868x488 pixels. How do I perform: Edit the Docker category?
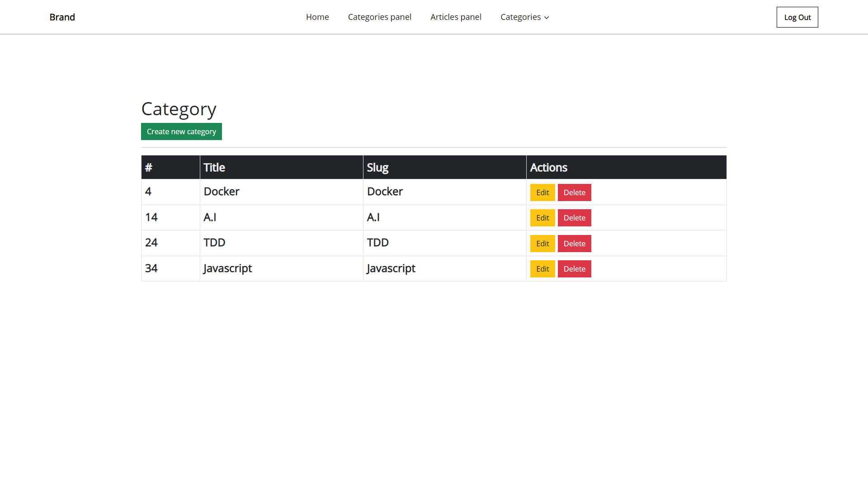point(542,192)
